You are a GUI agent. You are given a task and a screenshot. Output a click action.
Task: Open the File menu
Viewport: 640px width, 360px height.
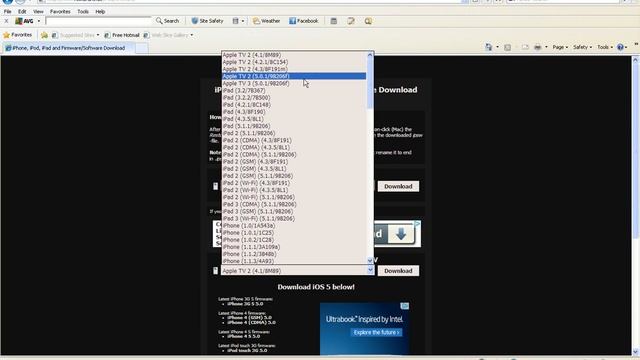coord(7,11)
